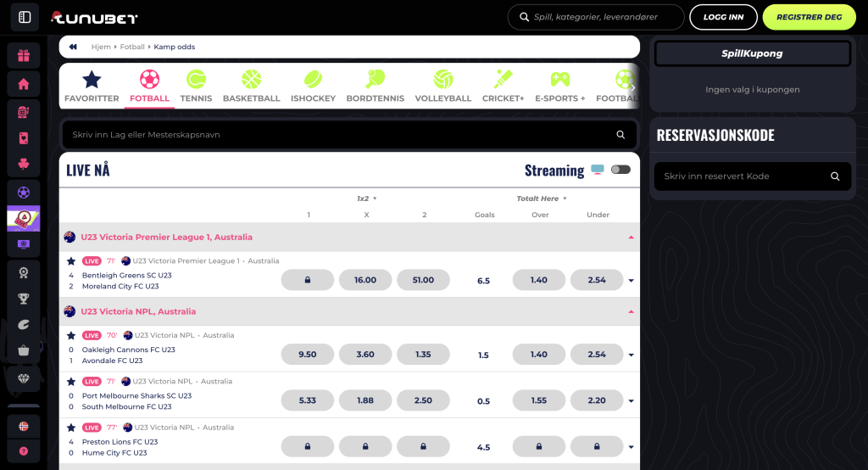This screenshot has height=470, width=868.
Task: Toggle the Streaming switch
Action: point(620,170)
